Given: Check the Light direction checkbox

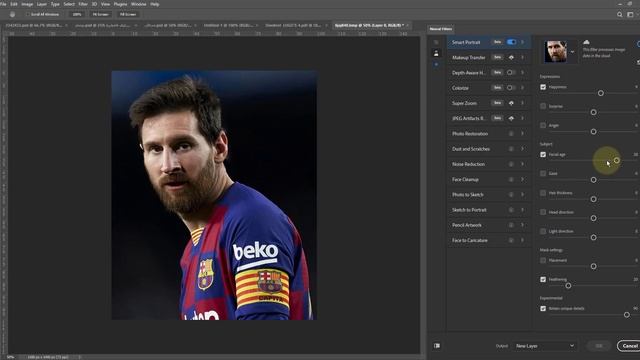Looking at the screenshot, I should (x=543, y=231).
